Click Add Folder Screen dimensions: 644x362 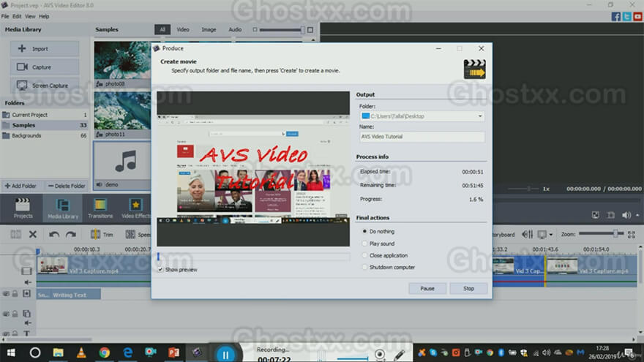click(x=20, y=186)
